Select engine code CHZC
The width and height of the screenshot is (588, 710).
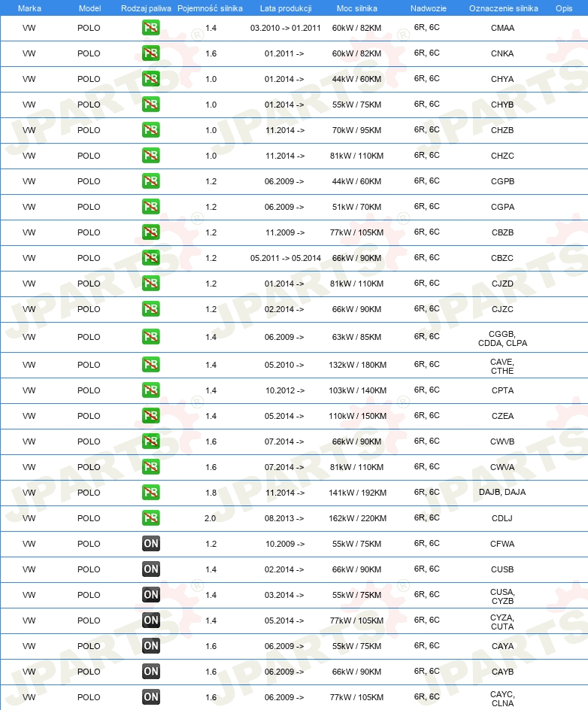coord(502,156)
